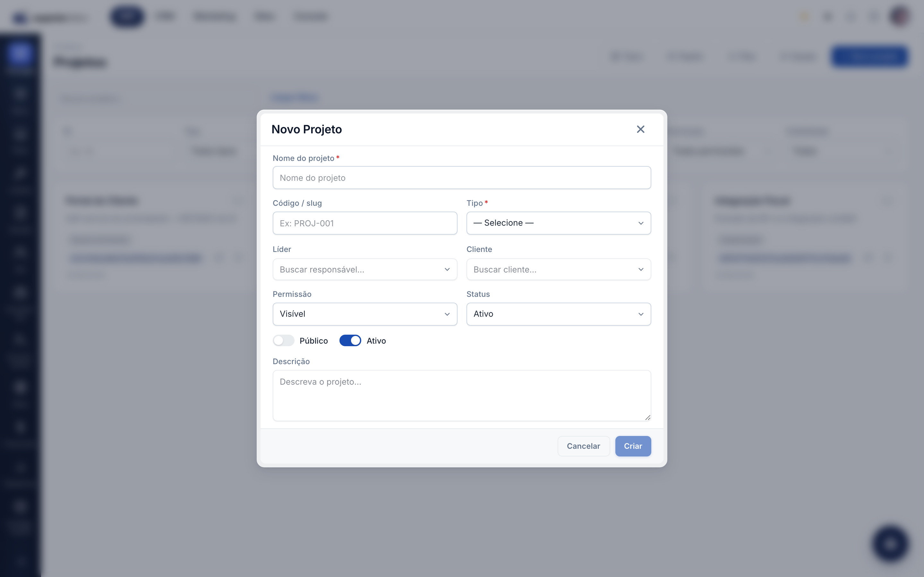Screen dimensions: 924x577
Task: Disable the Ativo switch
Action: coord(350,340)
